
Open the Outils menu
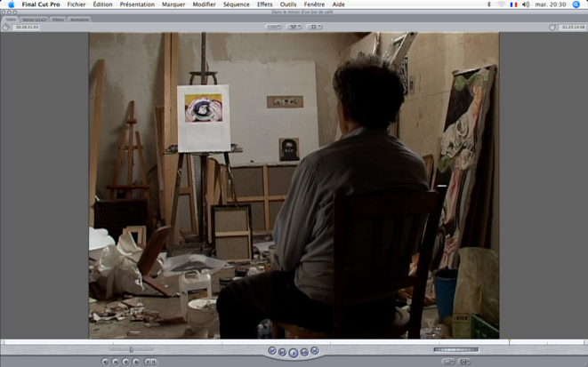[288, 4]
